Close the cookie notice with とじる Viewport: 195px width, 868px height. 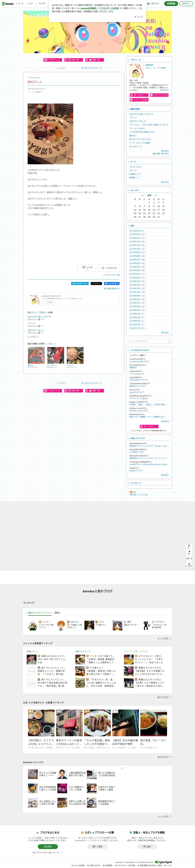click(x=139, y=17)
